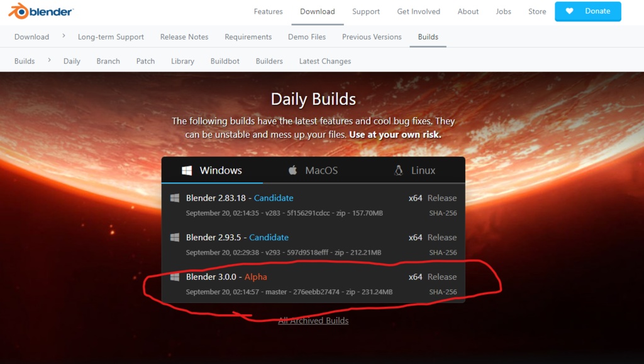Click the Blender logo

click(41, 11)
